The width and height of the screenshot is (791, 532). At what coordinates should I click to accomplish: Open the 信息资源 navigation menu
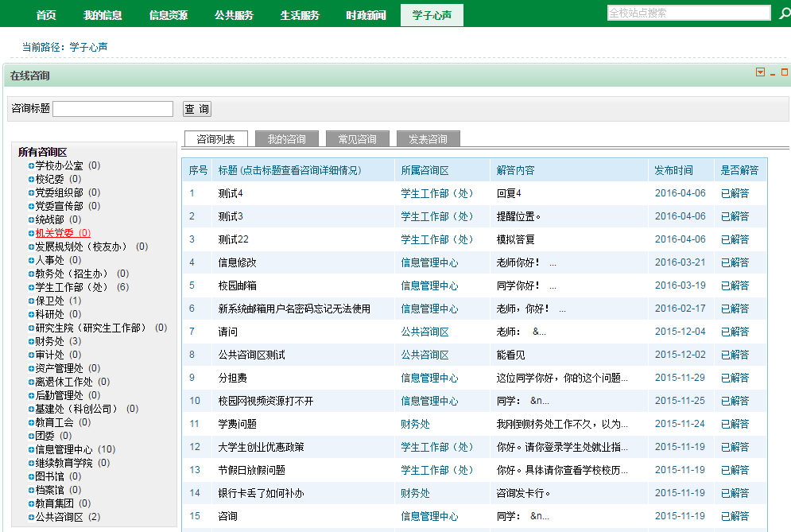tap(168, 15)
